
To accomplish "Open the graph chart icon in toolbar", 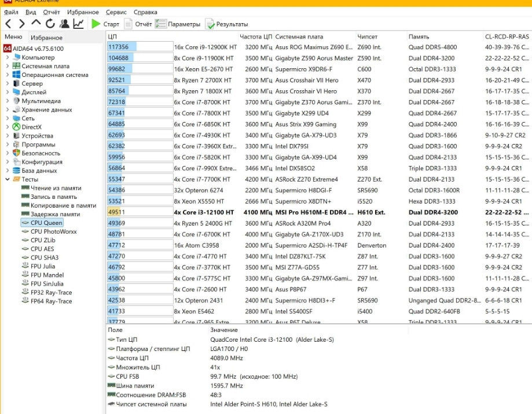I will point(79,24).
